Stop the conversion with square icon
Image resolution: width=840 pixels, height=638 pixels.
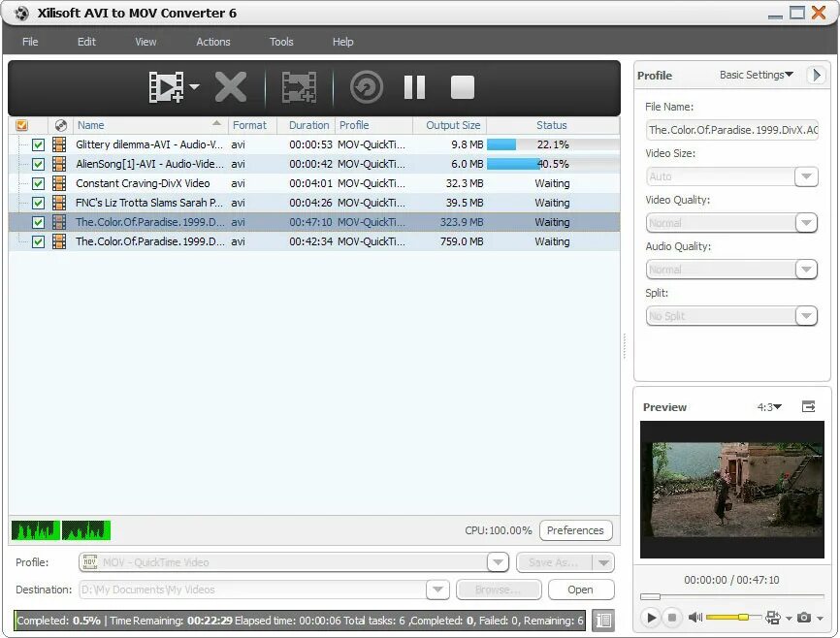pyautogui.click(x=463, y=87)
